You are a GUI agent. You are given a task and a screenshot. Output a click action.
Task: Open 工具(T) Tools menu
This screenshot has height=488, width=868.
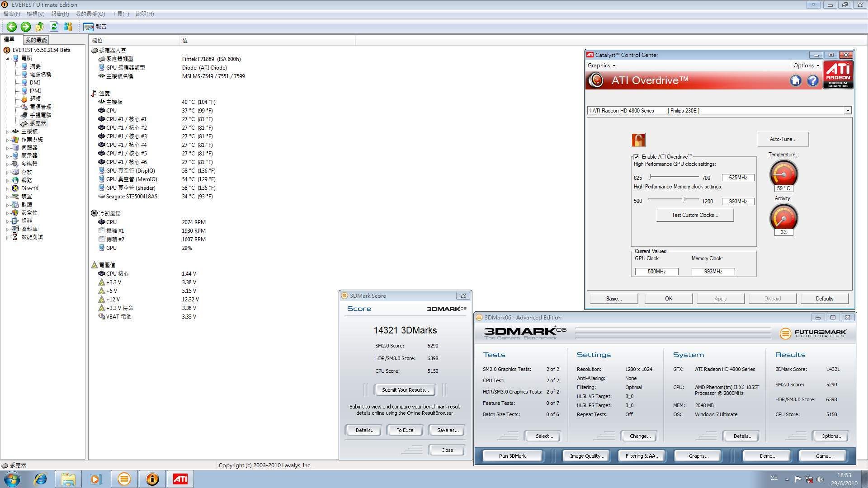(120, 14)
